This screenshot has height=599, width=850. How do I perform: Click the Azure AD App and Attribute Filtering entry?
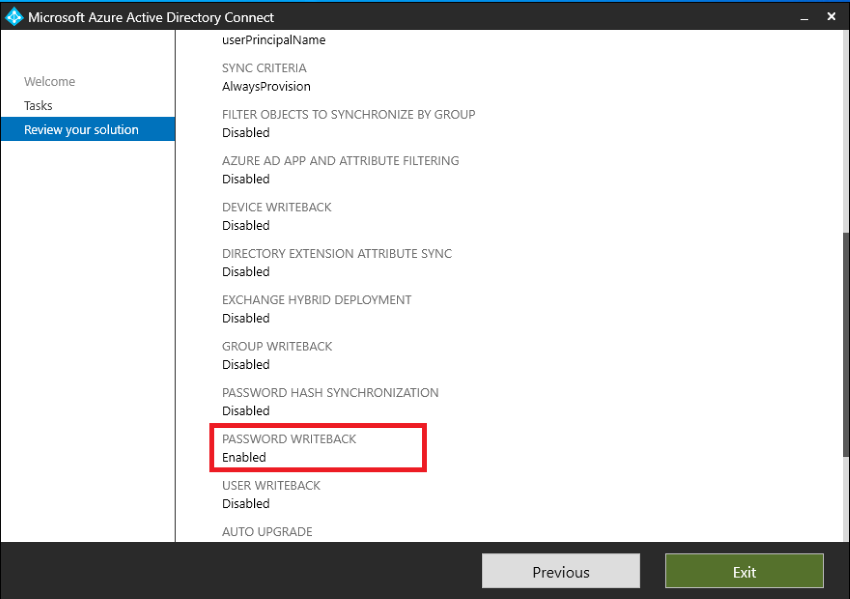click(x=340, y=160)
